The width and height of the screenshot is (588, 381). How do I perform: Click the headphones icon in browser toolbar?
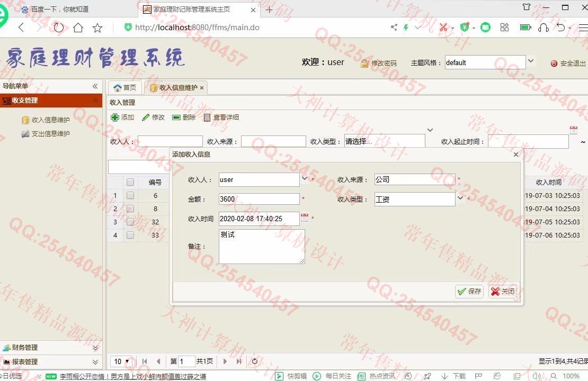pyautogui.click(x=544, y=28)
